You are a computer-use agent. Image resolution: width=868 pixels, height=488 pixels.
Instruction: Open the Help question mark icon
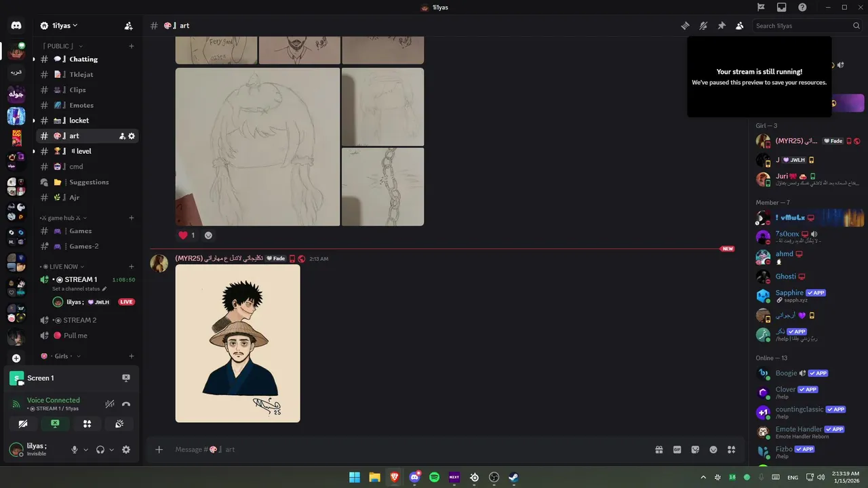[802, 7]
